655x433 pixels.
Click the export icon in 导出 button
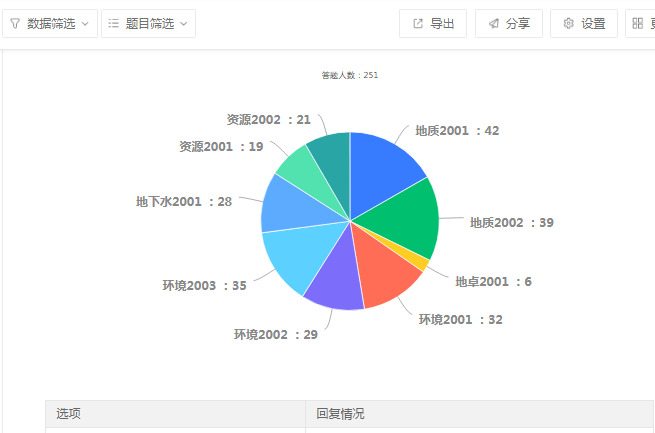(x=417, y=23)
